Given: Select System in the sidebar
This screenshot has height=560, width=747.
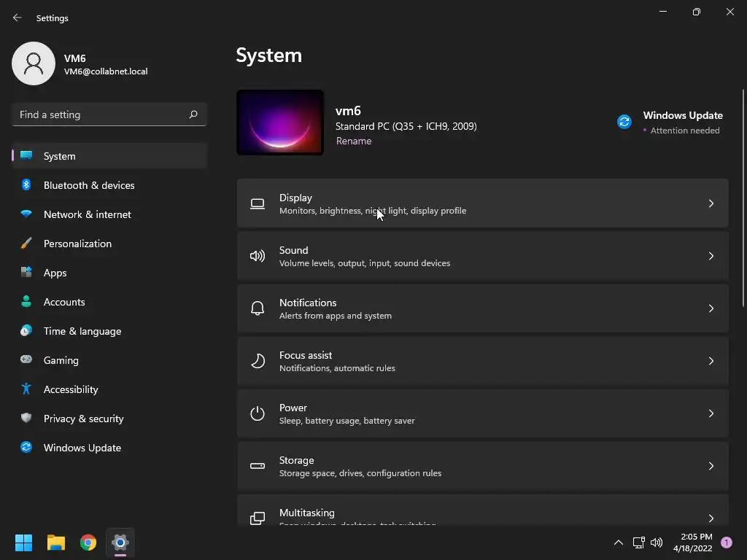Looking at the screenshot, I should pos(109,156).
